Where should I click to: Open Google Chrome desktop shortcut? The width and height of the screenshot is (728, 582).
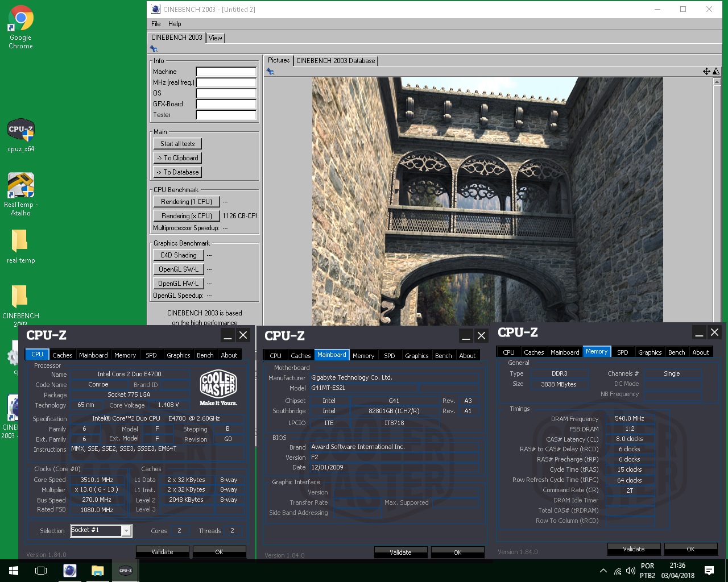(x=20, y=27)
